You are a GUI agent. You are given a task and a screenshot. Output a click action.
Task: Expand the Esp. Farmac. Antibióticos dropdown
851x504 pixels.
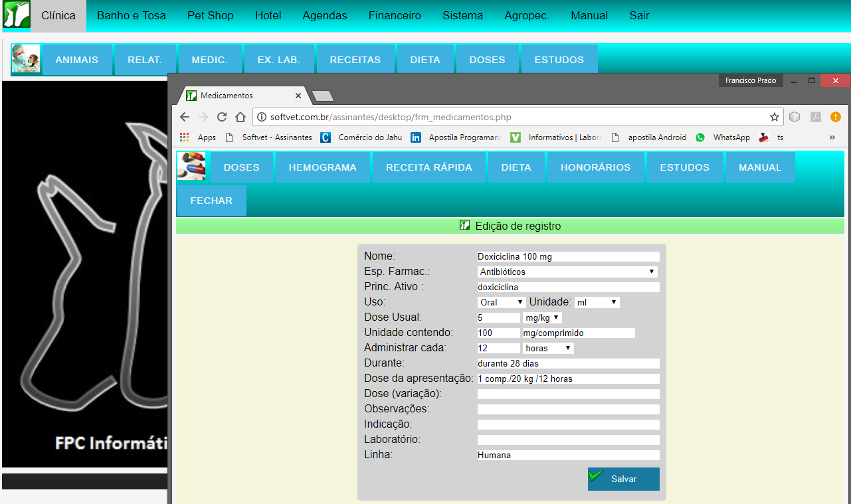click(x=567, y=272)
